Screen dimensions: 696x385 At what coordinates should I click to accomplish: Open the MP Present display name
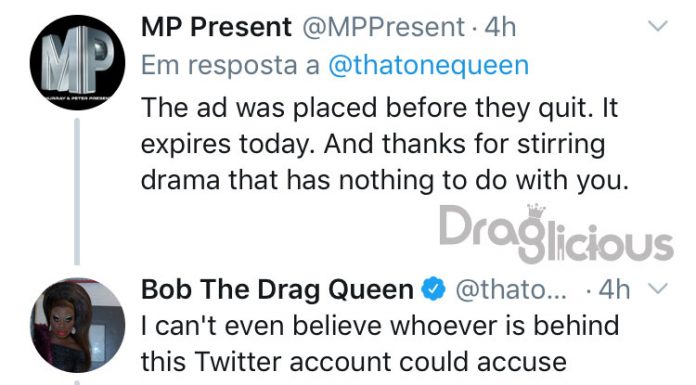216,28
